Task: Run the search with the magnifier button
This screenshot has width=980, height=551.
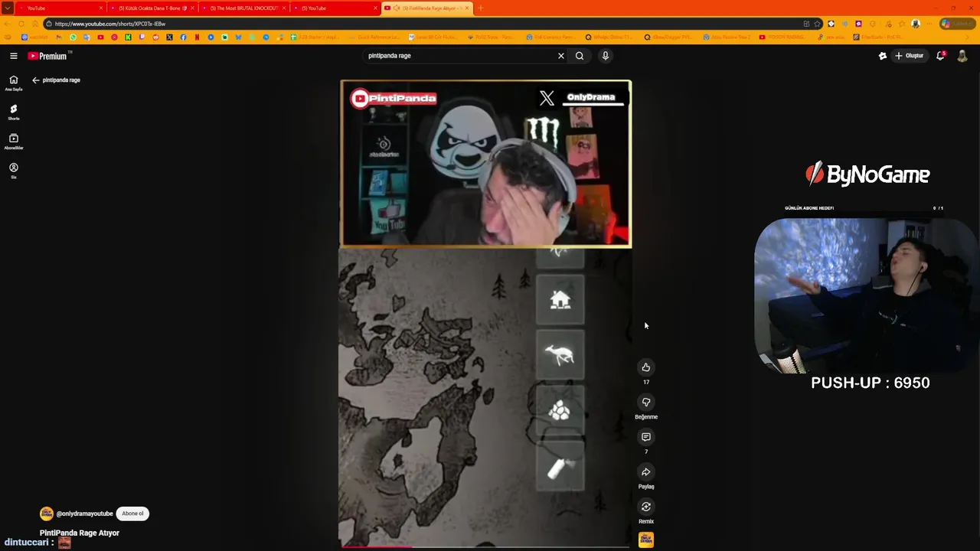Action: tap(580, 56)
